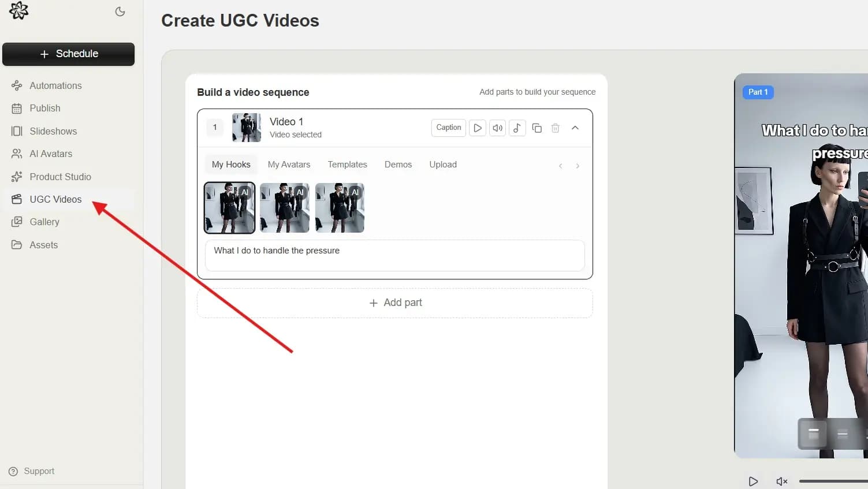The height and width of the screenshot is (489, 868).
Task: Click the app logo in the sidebar
Action: [x=18, y=10]
